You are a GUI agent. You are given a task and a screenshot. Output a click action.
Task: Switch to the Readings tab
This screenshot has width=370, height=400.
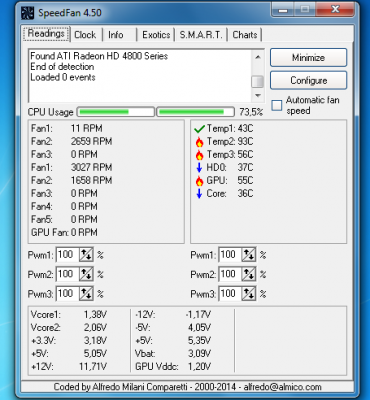click(x=46, y=34)
